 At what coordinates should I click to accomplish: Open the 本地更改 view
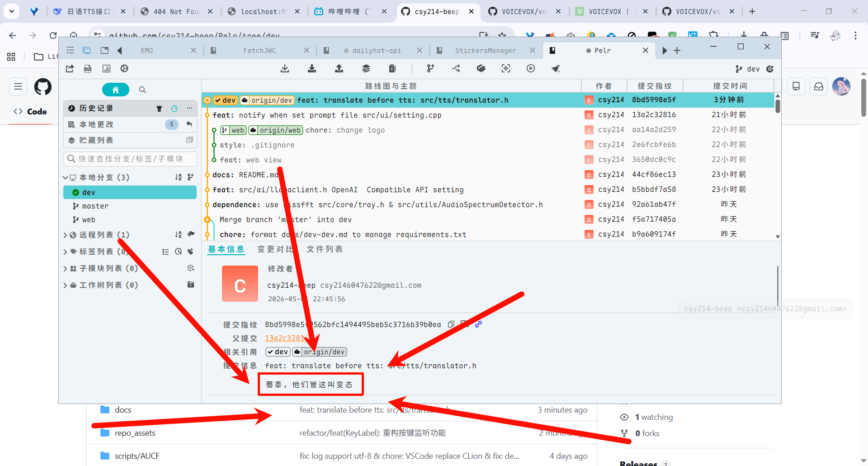point(130,124)
